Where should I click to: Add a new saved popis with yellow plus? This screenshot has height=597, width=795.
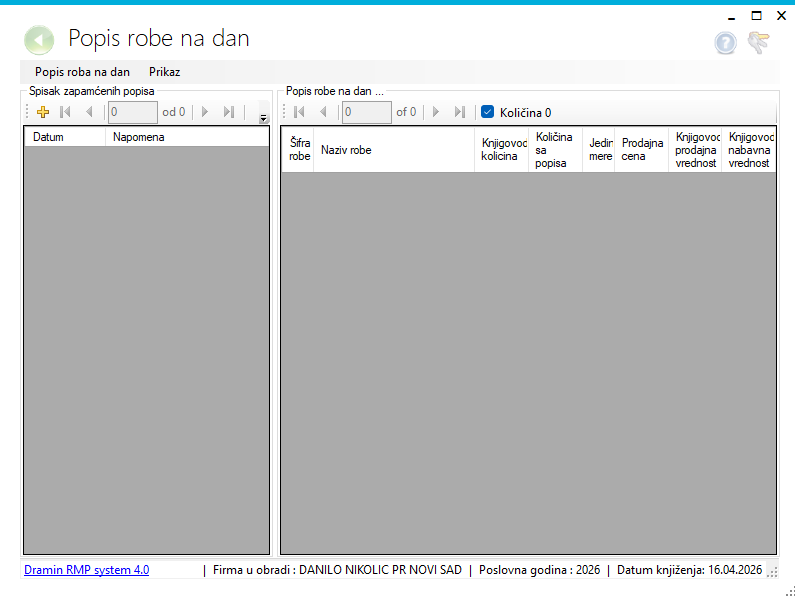(x=43, y=112)
